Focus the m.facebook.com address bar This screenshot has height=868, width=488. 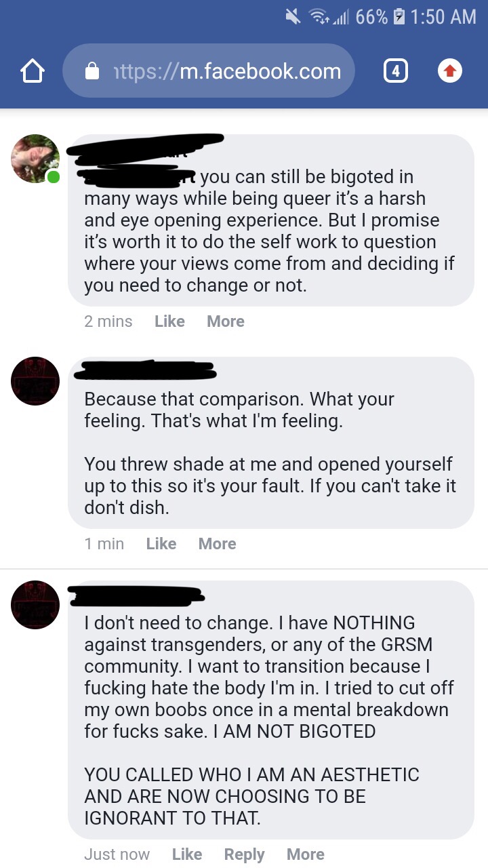209,71
